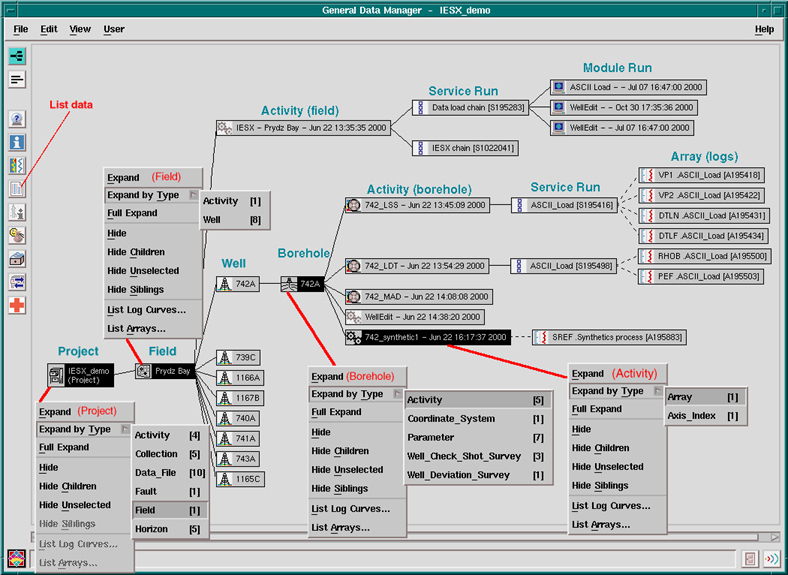Open the Help menu

pos(764,29)
